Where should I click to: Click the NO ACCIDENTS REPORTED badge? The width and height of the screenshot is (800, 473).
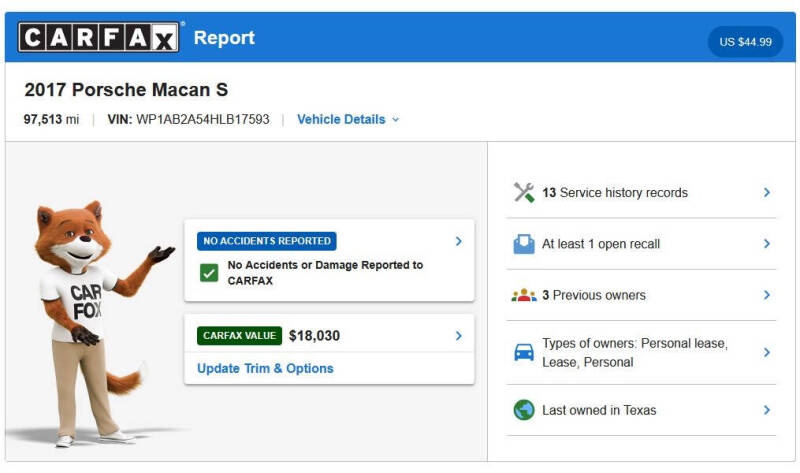(x=267, y=241)
